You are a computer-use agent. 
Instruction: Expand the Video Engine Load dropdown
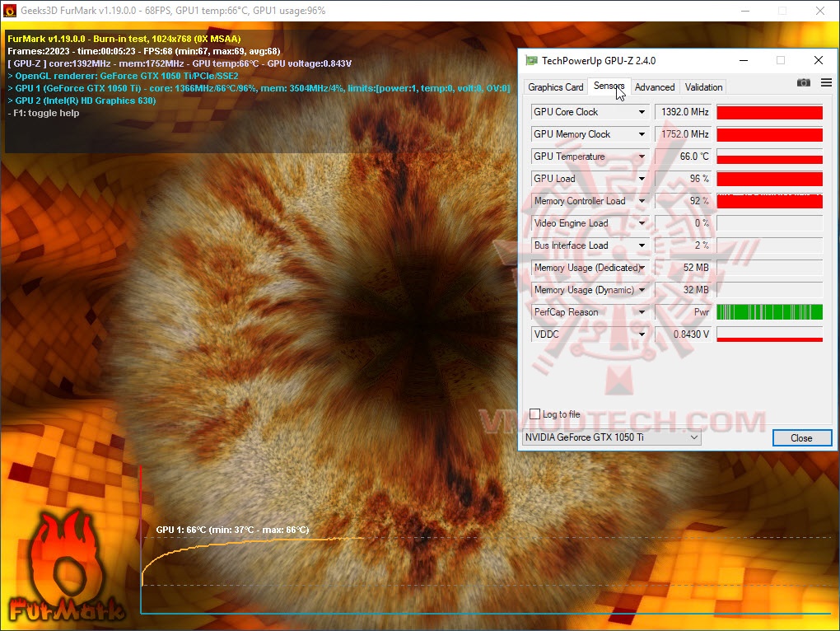tap(642, 223)
